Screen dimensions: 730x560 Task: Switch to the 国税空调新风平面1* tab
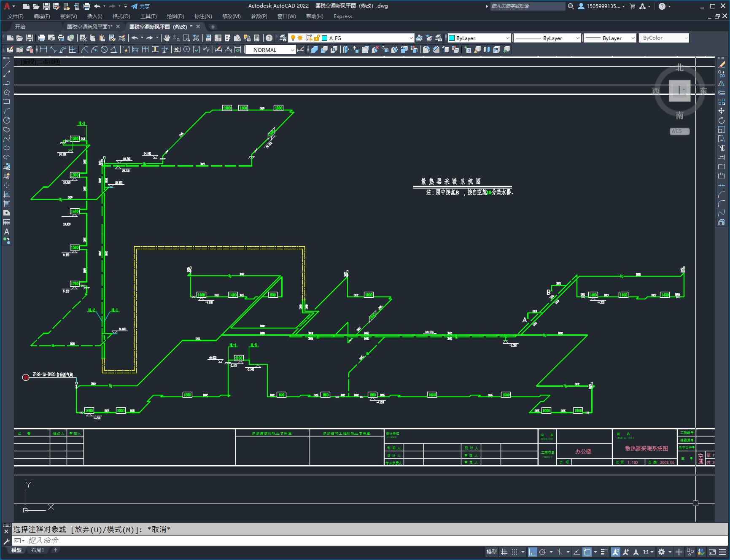tap(90, 27)
